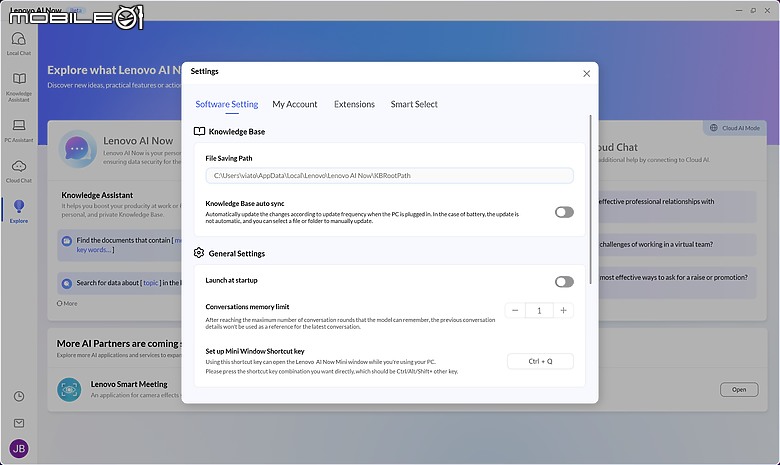Toggle Knowledge Base auto sync switch
This screenshot has height=465, width=780.
click(x=564, y=212)
